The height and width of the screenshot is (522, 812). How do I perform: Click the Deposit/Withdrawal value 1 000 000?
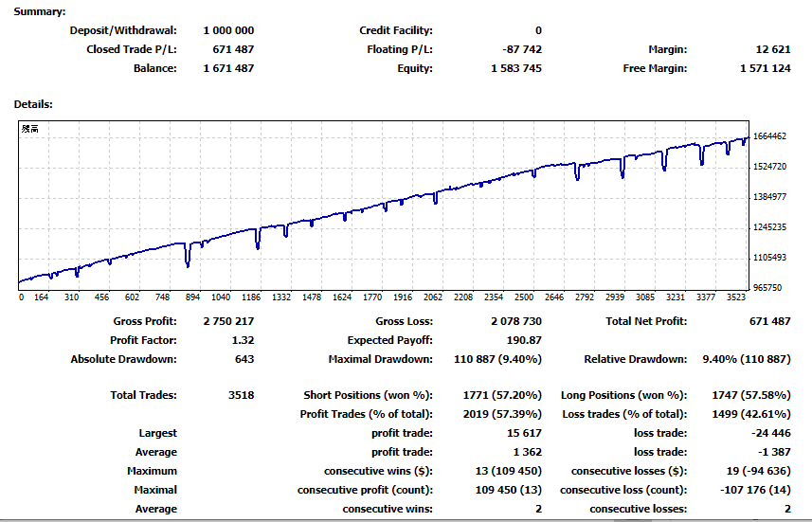click(x=228, y=30)
